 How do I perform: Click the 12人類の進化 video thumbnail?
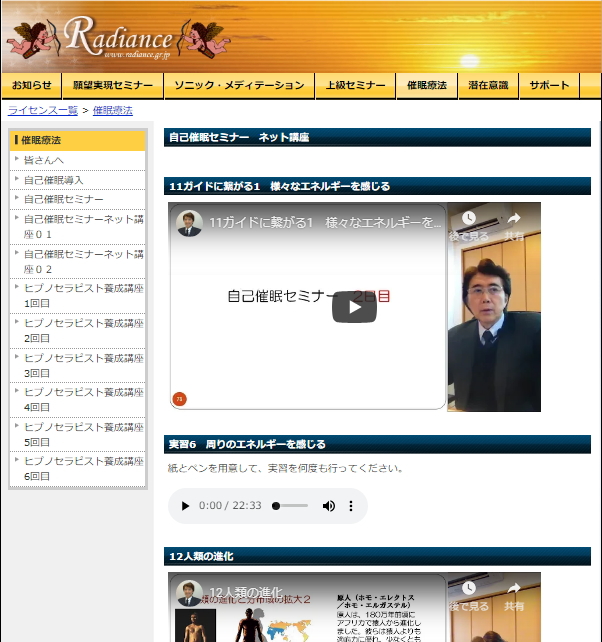(354, 607)
